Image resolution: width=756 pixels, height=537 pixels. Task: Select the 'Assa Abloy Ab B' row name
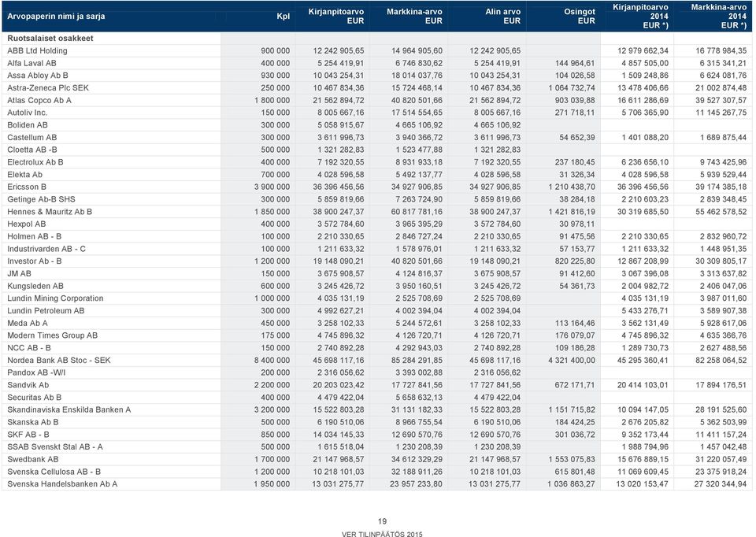pyautogui.click(x=38, y=76)
